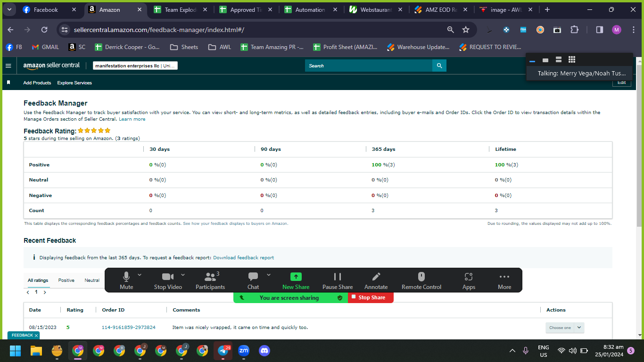Open the Zoom Chat panel
Viewport: 644px width, 362px height.
click(x=253, y=280)
